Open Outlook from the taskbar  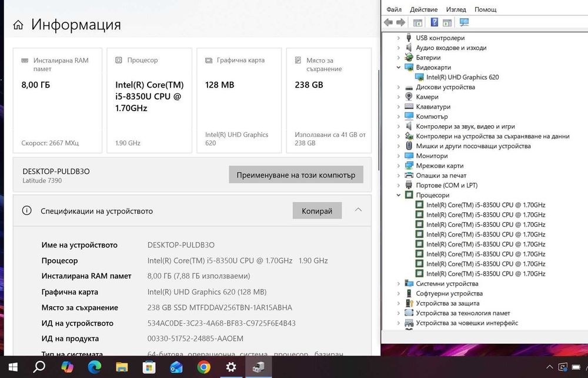pyautogui.click(x=176, y=367)
